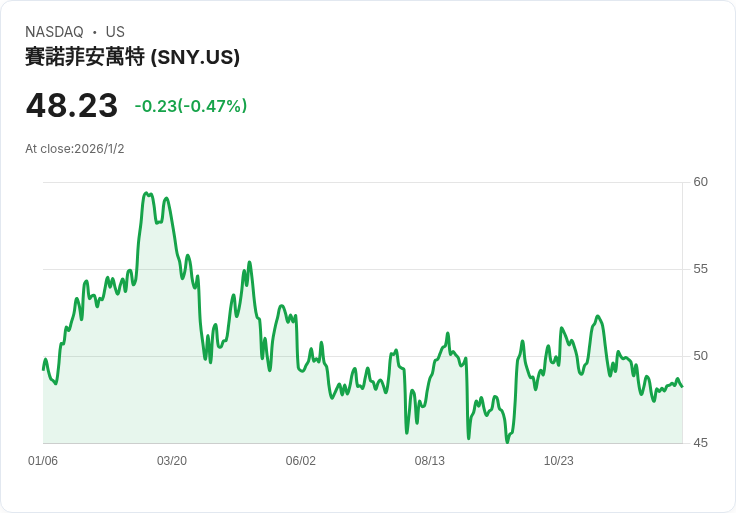The width and height of the screenshot is (736, 513).
Task: Click the SNY.US stock title
Action: [x=132, y=57]
